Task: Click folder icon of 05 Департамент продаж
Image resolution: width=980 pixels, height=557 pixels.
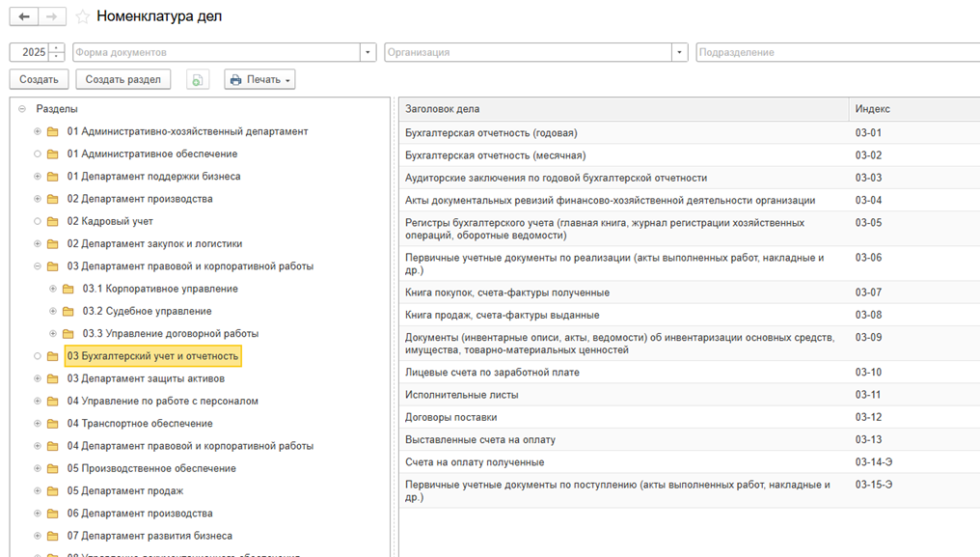Action: point(53,491)
